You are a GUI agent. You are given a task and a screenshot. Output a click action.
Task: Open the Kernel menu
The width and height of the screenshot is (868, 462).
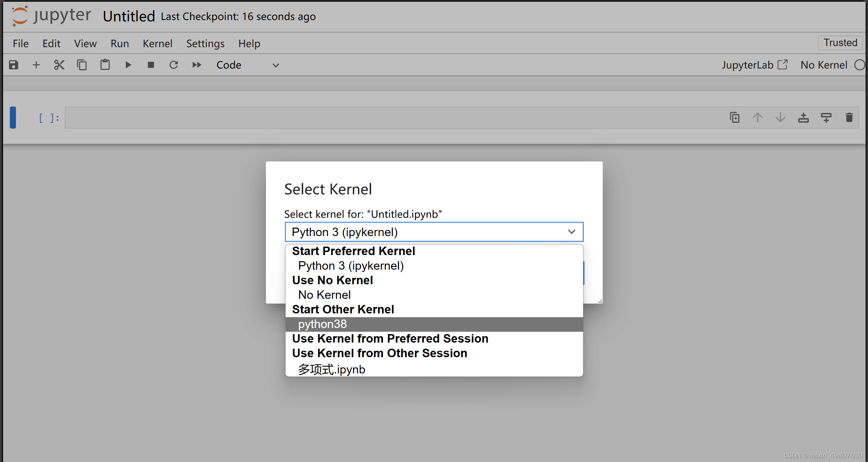[x=157, y=43]
